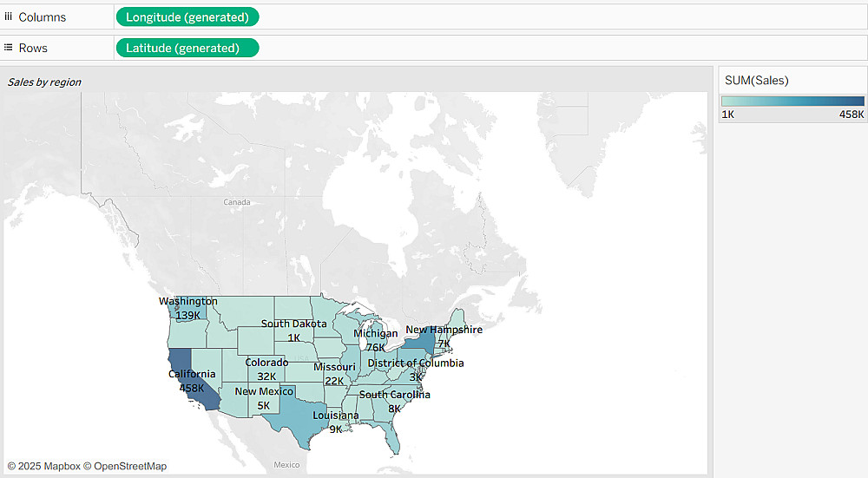The image size is (868, 478).
Task: Click the SUM(Sales) color gradient legend
Action: point(792,101)
